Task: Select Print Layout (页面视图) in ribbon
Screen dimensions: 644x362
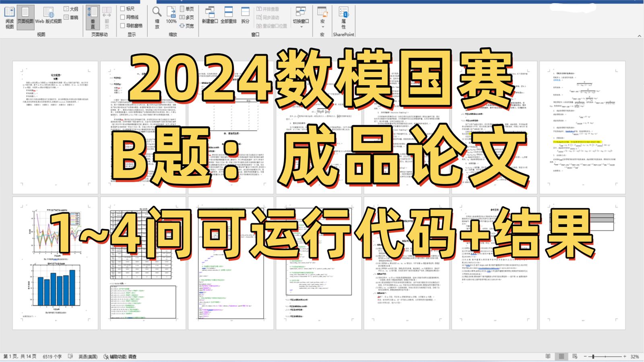Action: [25, 18]
